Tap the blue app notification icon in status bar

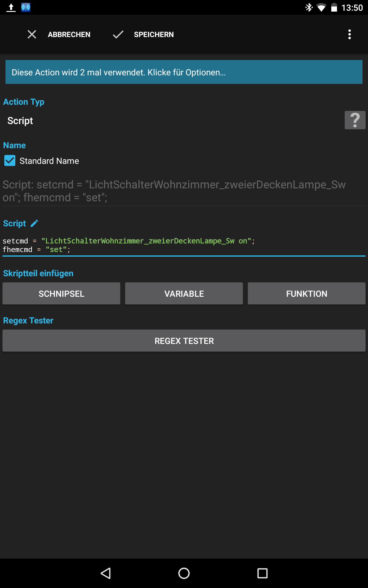point(26,7)
